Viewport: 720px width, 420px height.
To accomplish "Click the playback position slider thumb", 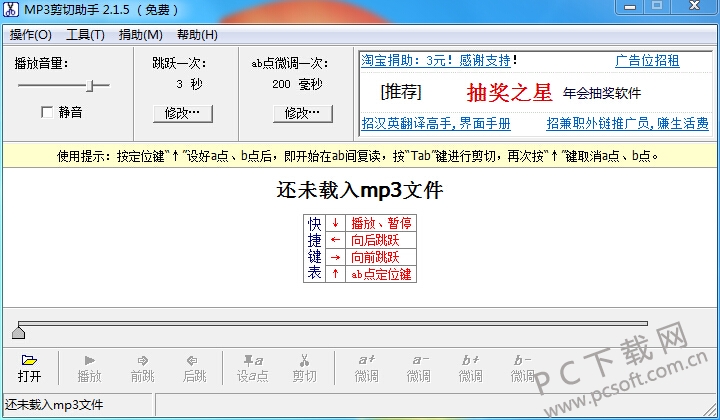I will click(x=18, y=332).
